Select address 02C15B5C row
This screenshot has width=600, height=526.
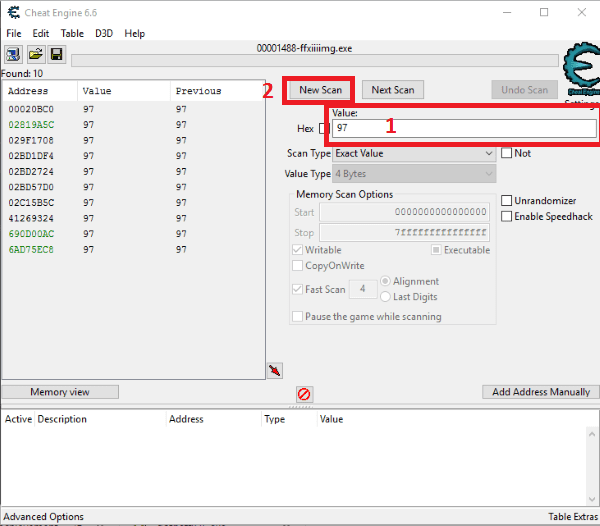tap(133, 203)
